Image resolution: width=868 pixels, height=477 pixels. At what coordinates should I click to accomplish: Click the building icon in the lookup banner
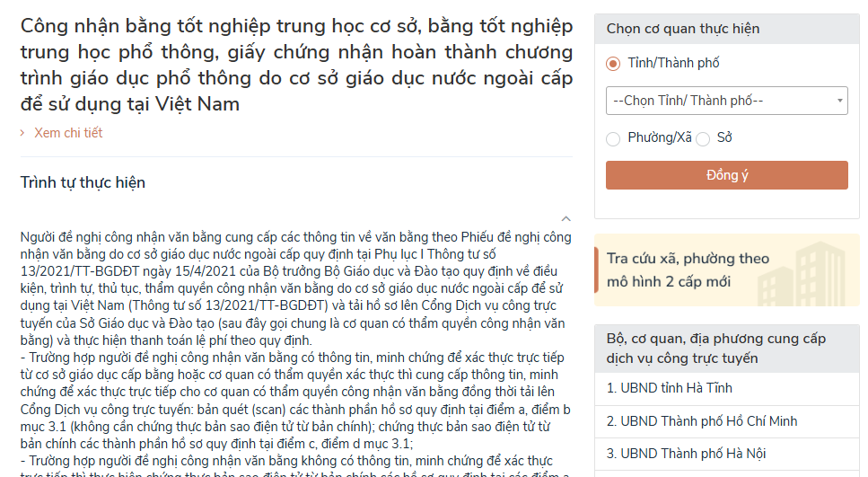click(x=802, y=274)
